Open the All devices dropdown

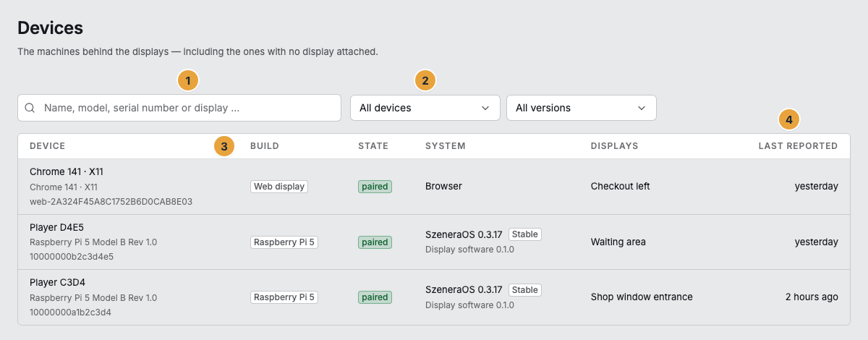click(x=425, y=108)
